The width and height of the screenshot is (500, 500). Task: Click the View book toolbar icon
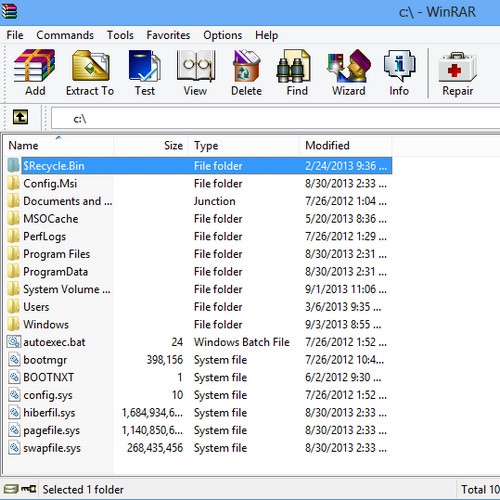click(196, 66)
